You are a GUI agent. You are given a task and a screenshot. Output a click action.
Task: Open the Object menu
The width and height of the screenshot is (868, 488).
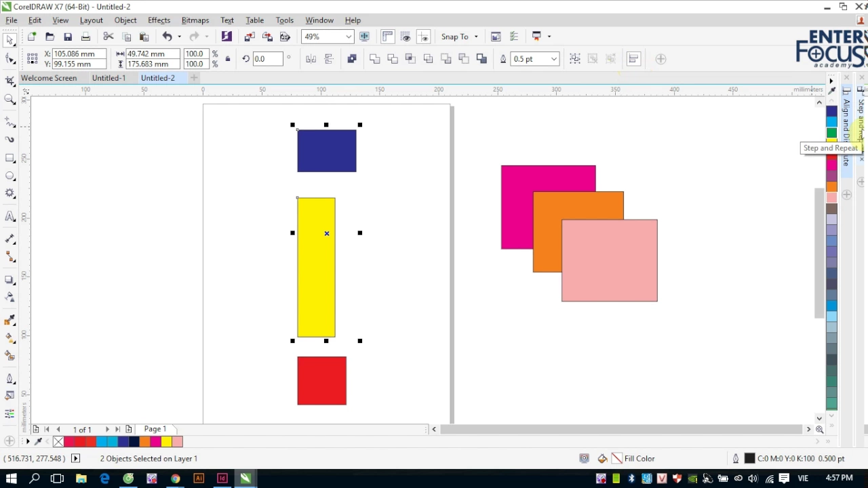pyautogui.click(x=125, y=20)
